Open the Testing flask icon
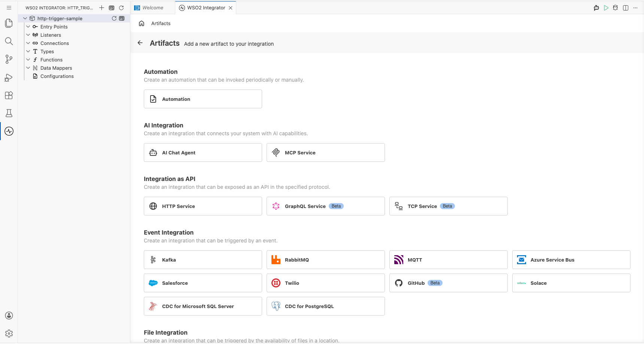 pos(9,113)
